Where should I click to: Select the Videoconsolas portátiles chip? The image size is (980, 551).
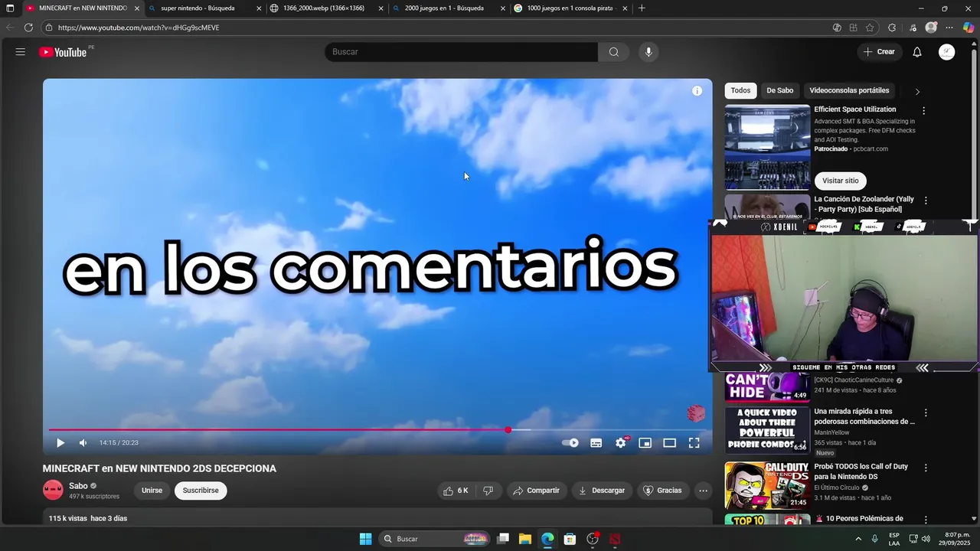click(849, 90)
